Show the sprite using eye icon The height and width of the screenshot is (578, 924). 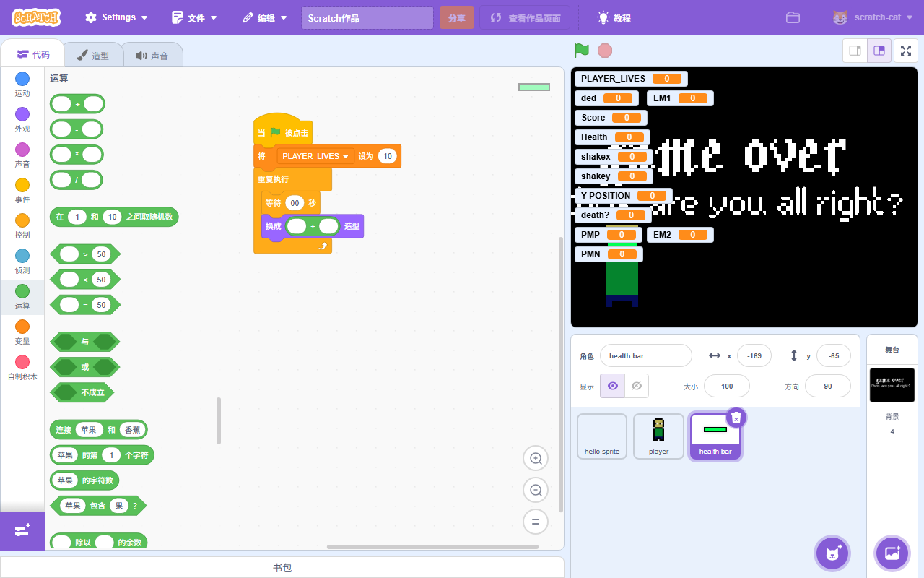pyautogui.click(x=613, y=386)
